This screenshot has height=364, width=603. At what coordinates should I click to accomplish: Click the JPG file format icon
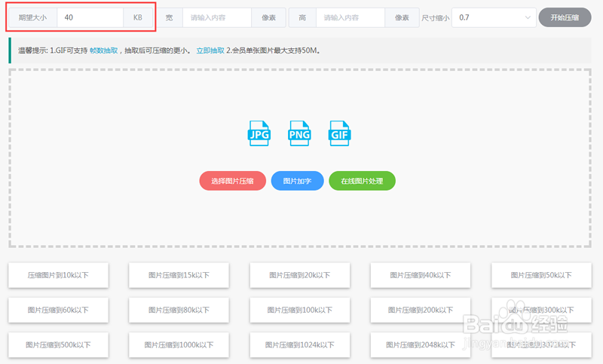pyautogui.click(x=259, y=133)
